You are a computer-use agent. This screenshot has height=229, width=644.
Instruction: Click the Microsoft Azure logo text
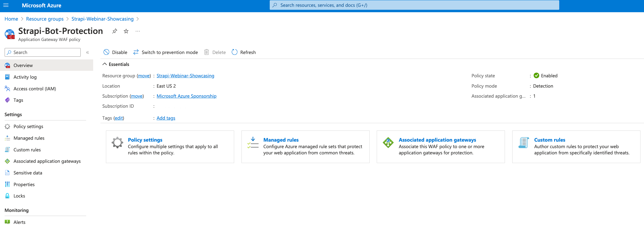pyautogui.click(x=42, y=5)
